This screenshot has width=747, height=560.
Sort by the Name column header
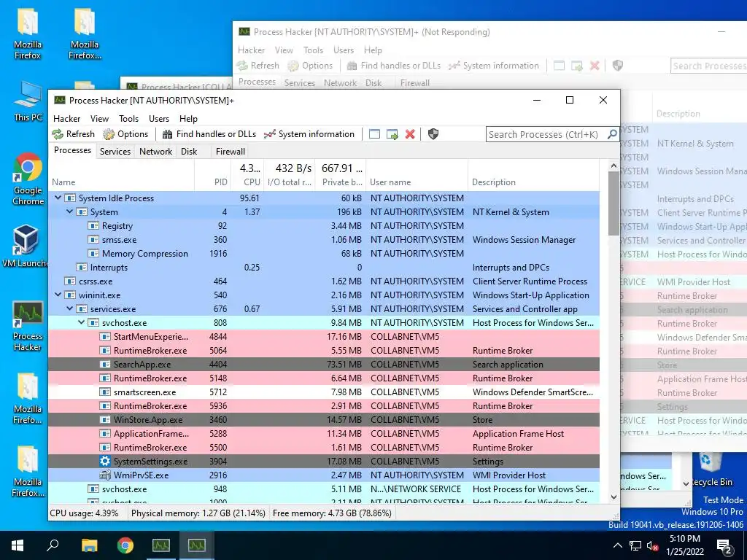point(123,182)
